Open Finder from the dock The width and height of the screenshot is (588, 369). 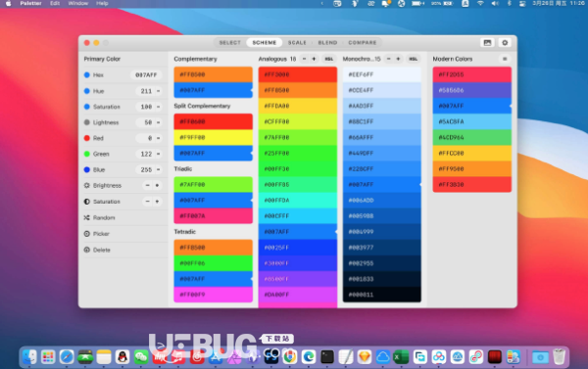point(29,356)
